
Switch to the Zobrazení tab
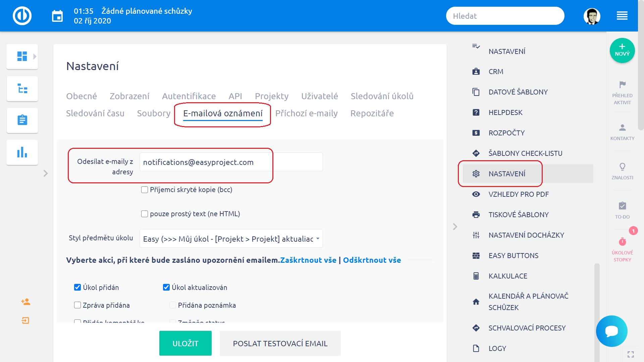pyautogui.click(x=129, y=96)
